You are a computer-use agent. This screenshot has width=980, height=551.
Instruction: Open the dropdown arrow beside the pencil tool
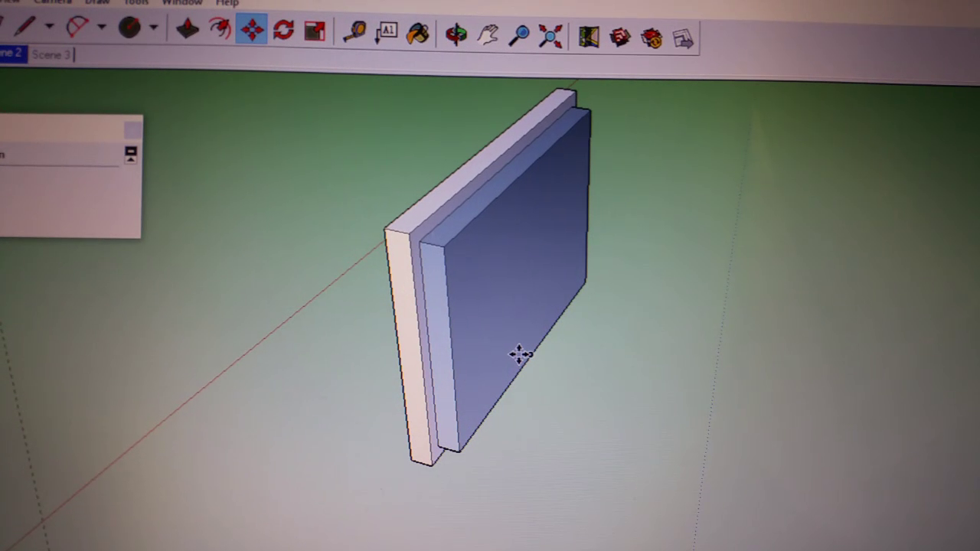point(50,26)
